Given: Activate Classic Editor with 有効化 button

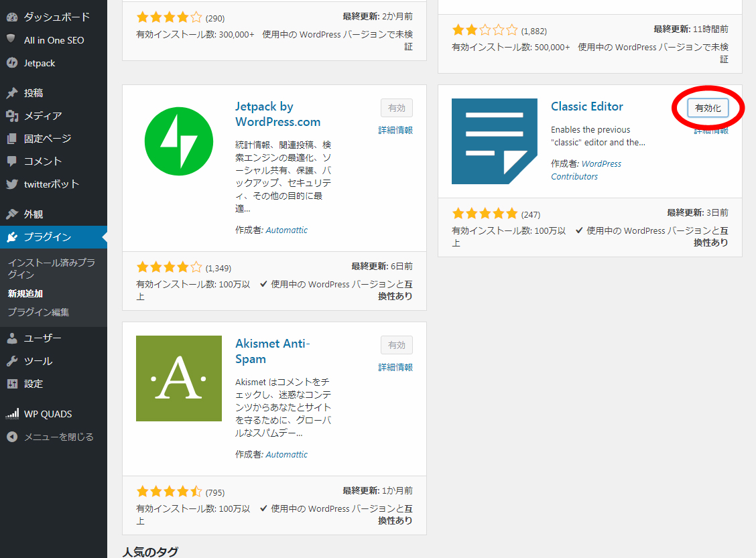Looking at the screenshot, I should click(x=708, y=108).
